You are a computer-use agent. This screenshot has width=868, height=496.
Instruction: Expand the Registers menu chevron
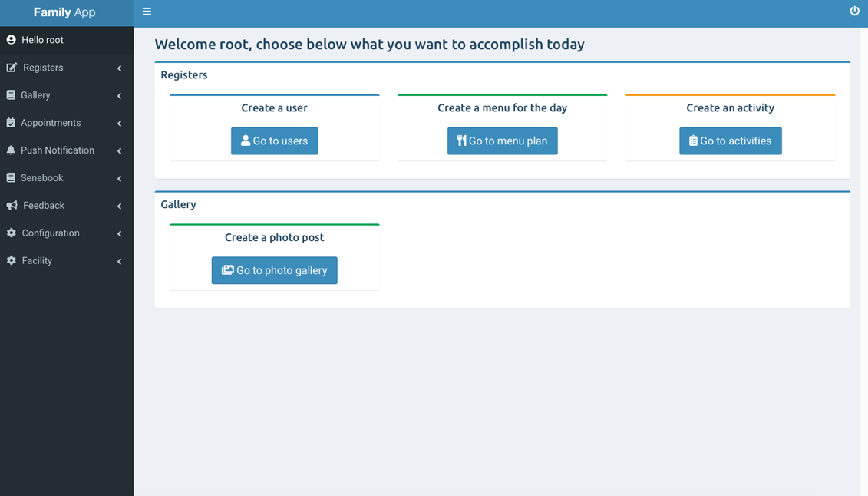pos(120,68)
